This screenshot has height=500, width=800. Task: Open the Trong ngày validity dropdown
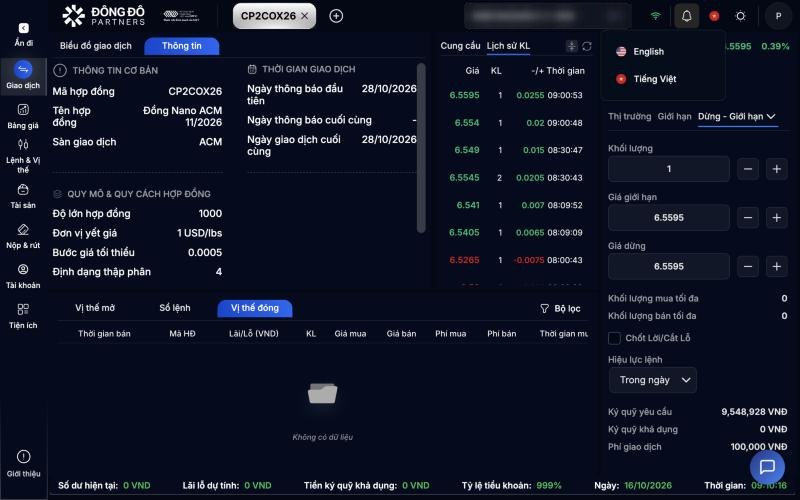(653, 380)
